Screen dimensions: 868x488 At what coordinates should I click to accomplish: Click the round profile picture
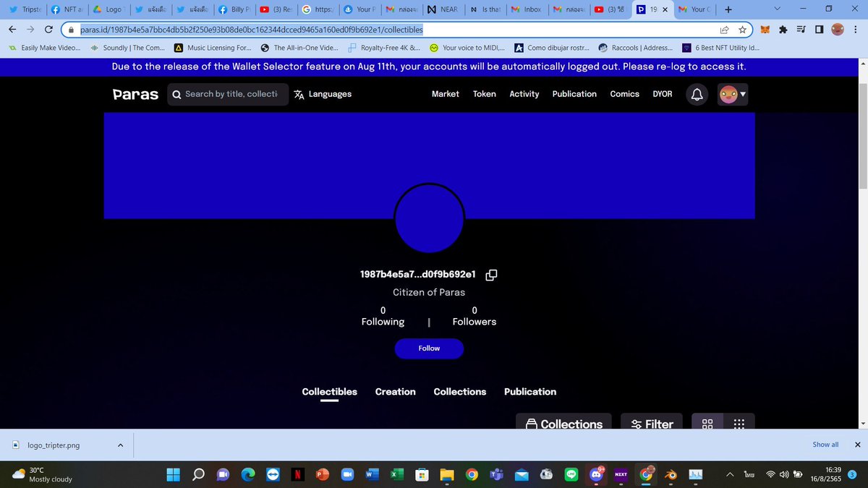[429, 218]
